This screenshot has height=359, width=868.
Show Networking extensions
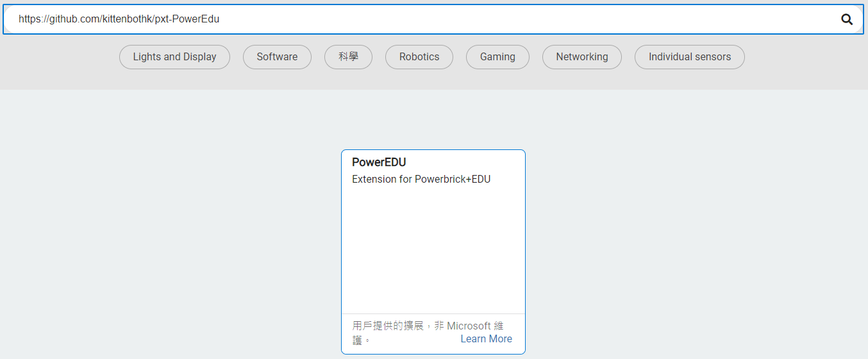point(581,57)
